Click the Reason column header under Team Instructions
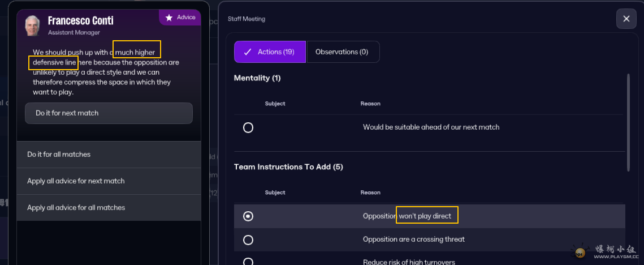The height and width of the screenshot is (265, 644). [x=370, y=193]
